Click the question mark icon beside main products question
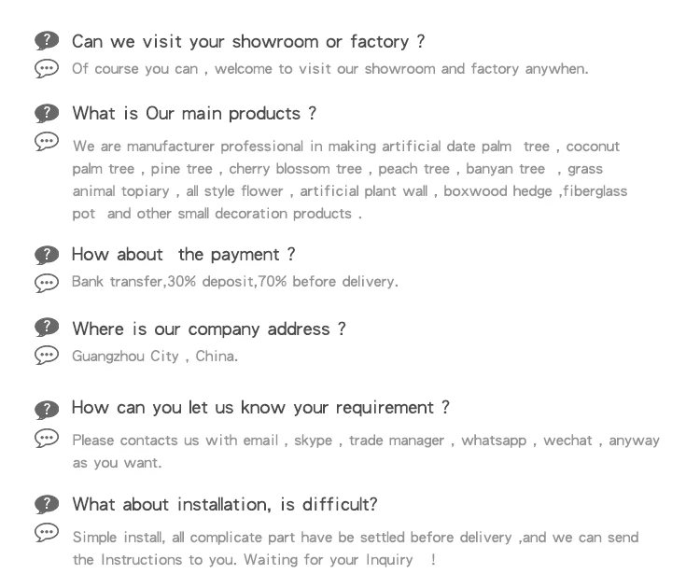 point(47,113)
